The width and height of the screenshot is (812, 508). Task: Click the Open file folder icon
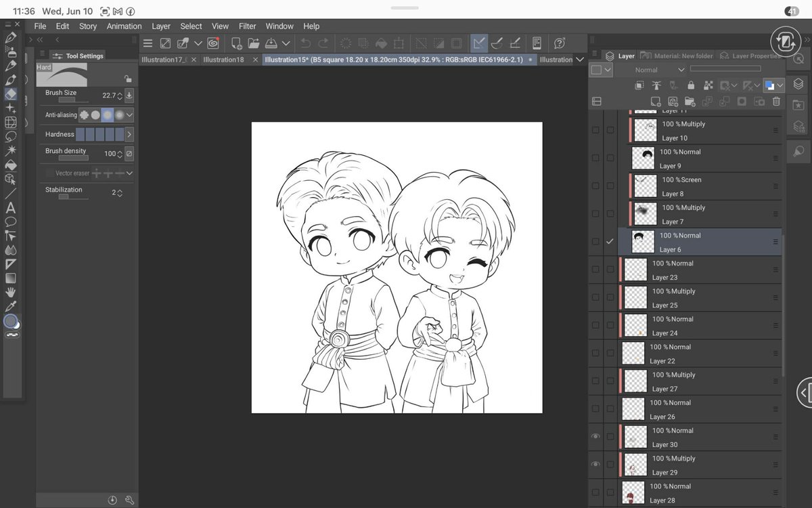tap(254, 43)
